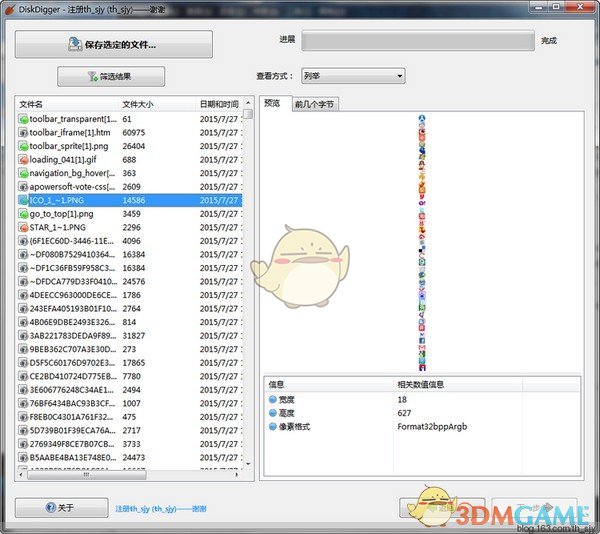The width and height of the screenshot is (600, 534).
Task: Select the toolbar_transparent[1] file icon
Action: [23, 119]
